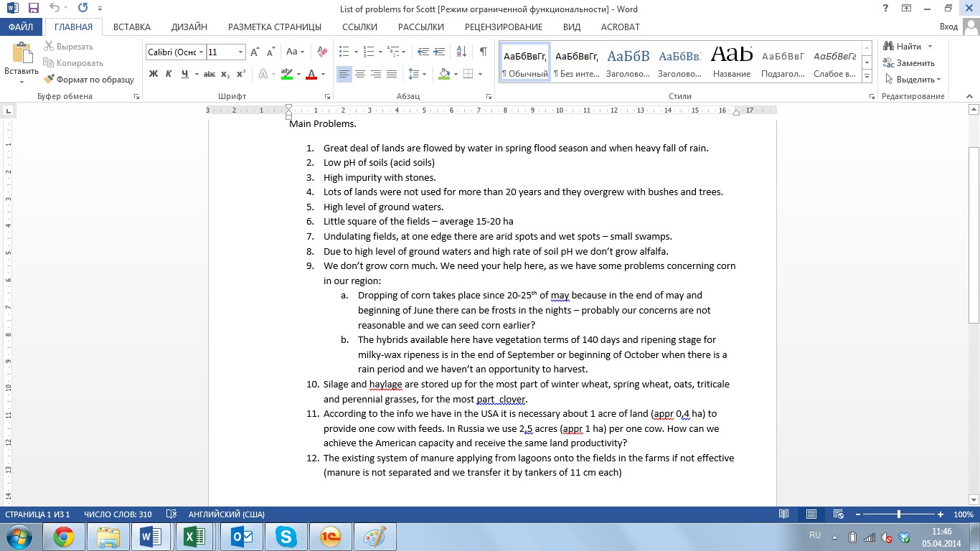This screenshot has height=551, width=980.
Task: Toggle left alignment of the paragraph
Action: (344, 74)
